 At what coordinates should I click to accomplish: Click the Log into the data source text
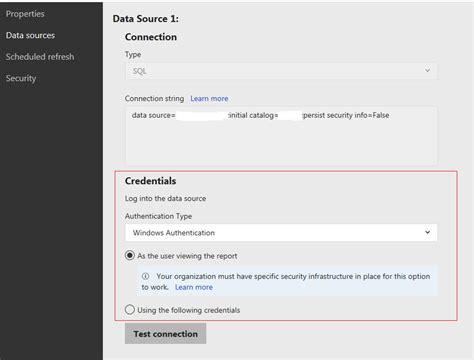coord(165,198)
